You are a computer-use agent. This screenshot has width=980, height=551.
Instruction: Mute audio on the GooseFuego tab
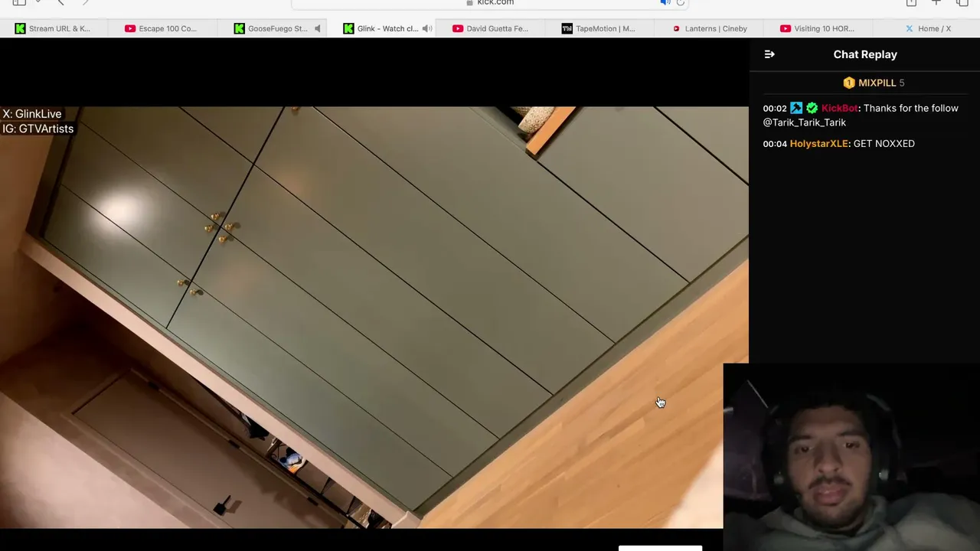(318, 28)
